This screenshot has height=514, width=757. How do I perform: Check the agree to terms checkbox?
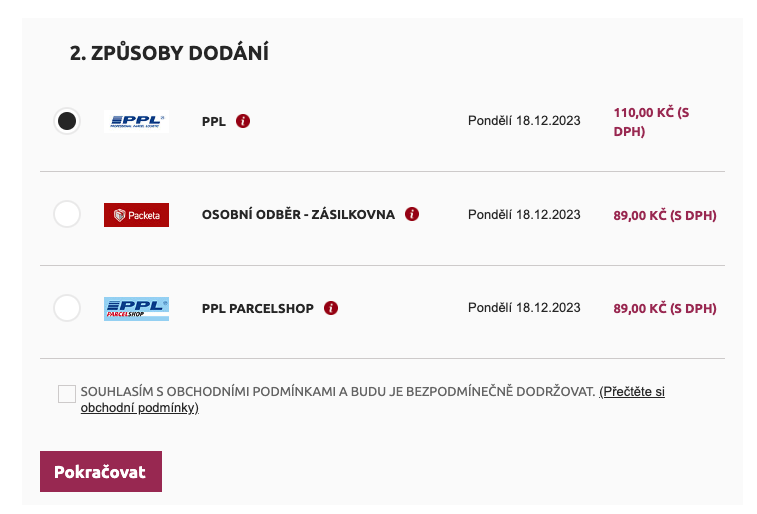67,394
